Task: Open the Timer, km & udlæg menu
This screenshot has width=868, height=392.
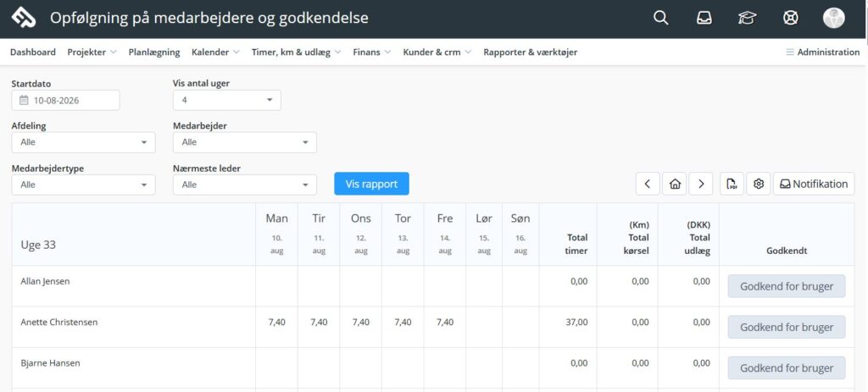Action: point(296,52)
